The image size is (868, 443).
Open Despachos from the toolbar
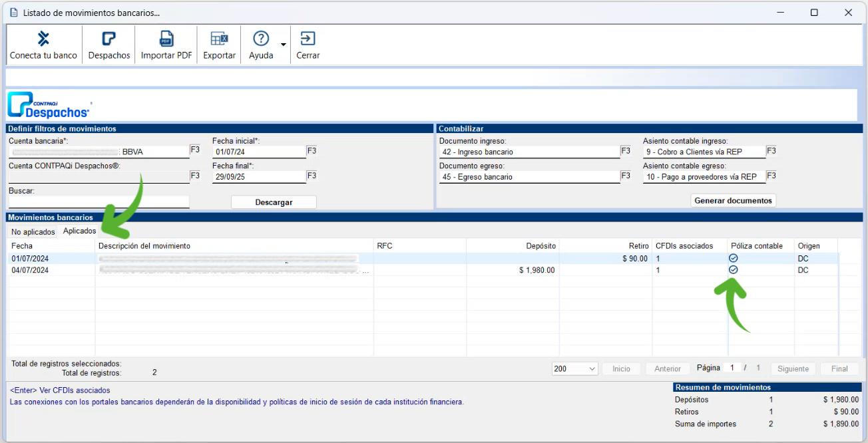(108, 39)
